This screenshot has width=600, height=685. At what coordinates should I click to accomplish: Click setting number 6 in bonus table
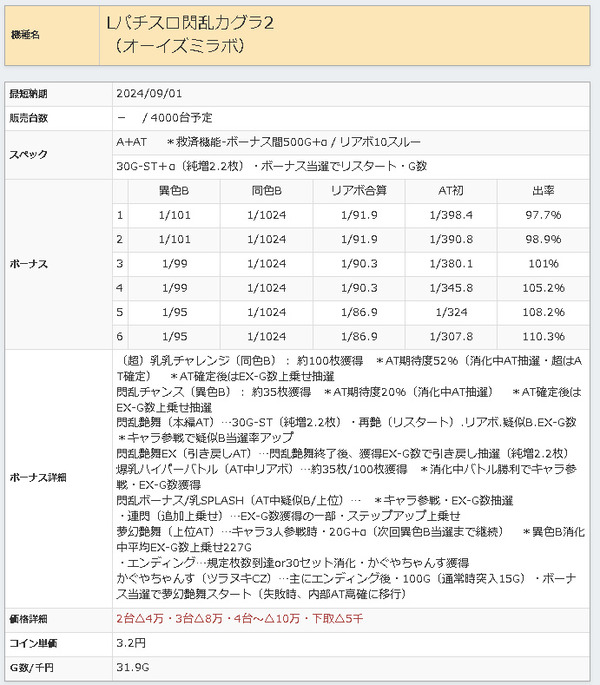(120, 336)
